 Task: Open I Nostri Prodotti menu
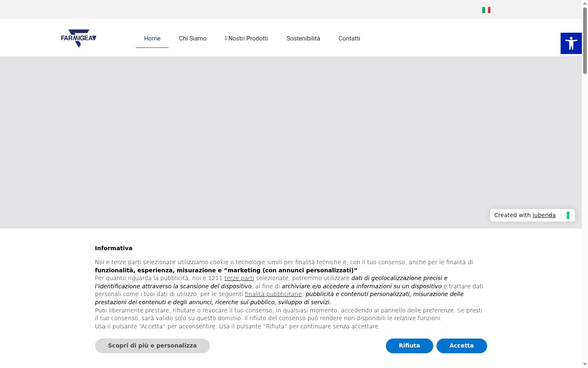[x=247, y=38]
